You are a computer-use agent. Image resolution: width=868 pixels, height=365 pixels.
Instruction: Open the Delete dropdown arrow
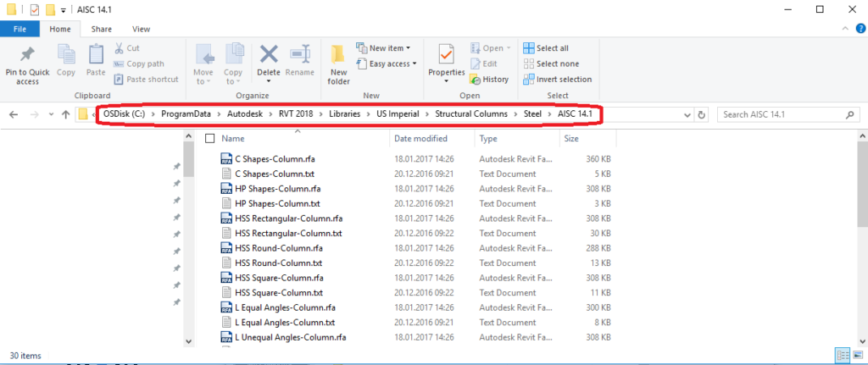coord(269,82)
